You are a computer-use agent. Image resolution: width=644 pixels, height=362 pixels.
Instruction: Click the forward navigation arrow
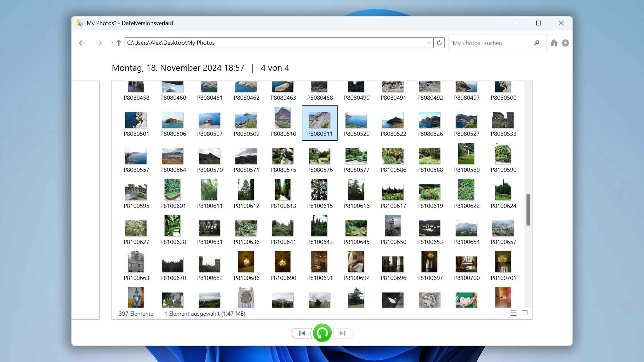pos(99,43)
